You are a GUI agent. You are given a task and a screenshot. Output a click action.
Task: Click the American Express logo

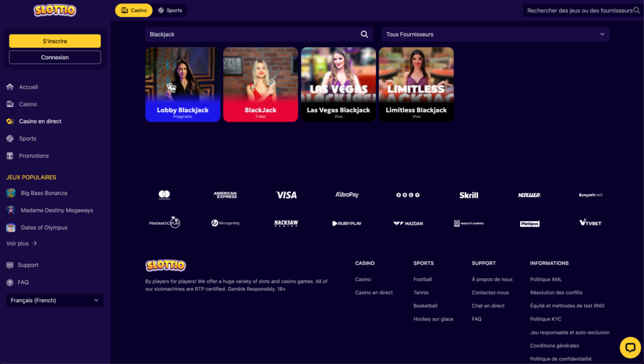(225, 195)
